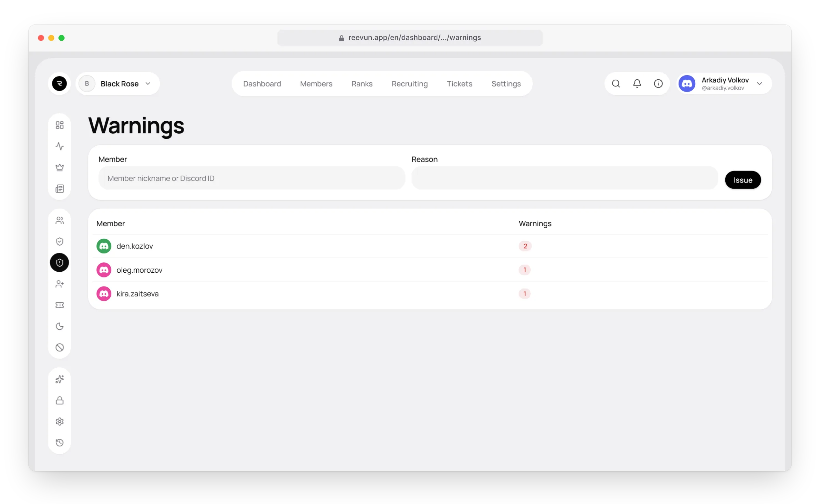Go to the Ranks tab

point(362,84)
